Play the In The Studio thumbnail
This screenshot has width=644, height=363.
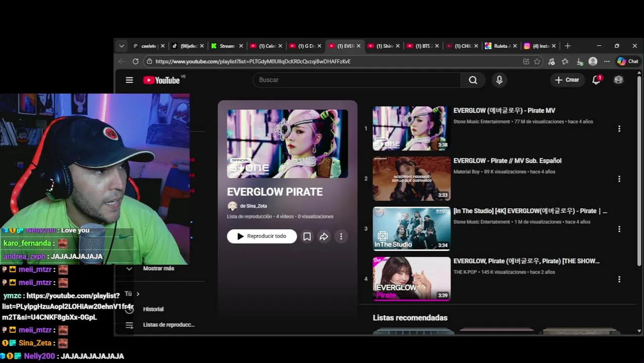point(412,228)
